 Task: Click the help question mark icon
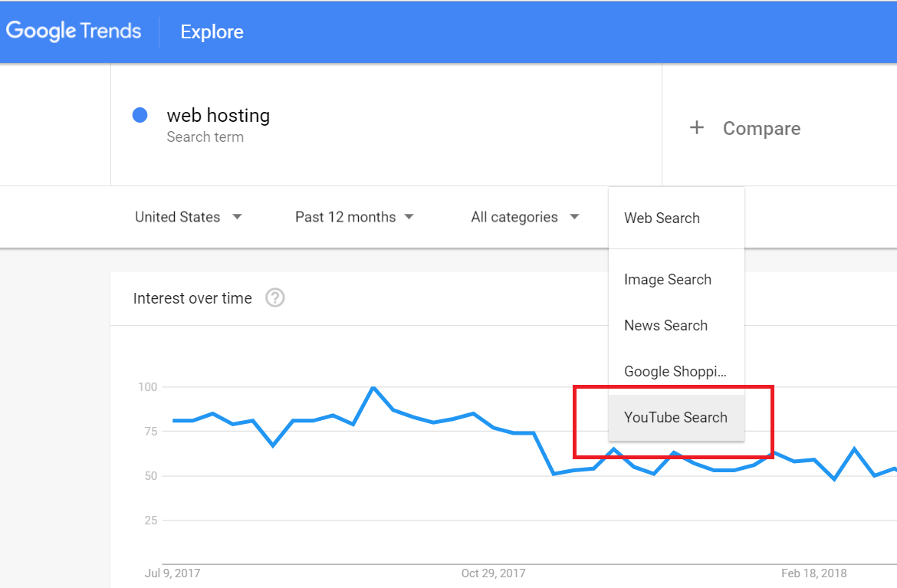click(275, 298)
